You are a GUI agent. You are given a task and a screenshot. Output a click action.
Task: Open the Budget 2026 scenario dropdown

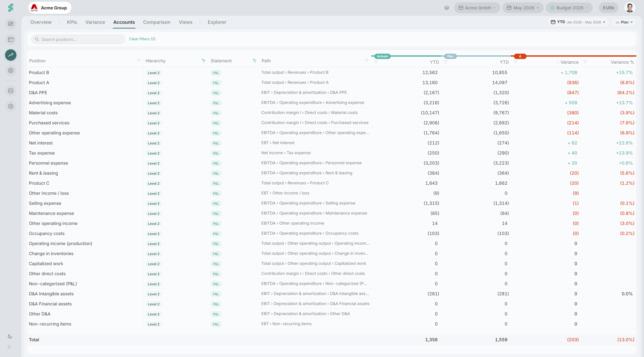pos(569,8)
